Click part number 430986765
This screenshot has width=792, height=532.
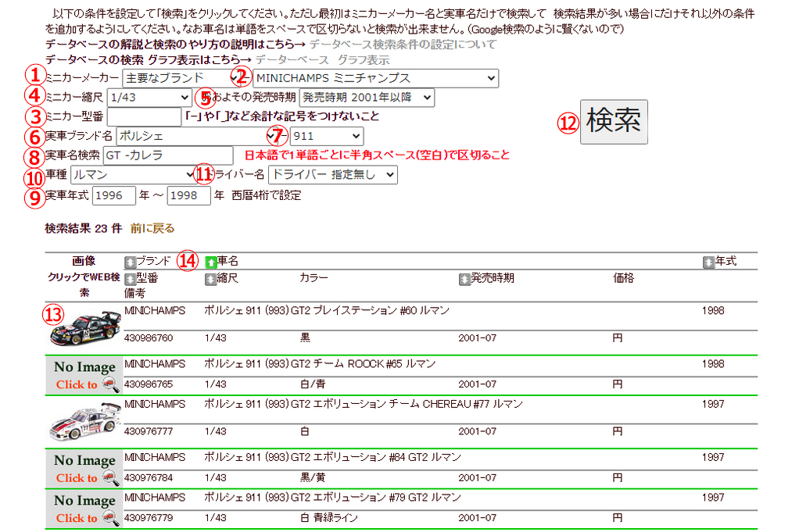tap(149, 384)
